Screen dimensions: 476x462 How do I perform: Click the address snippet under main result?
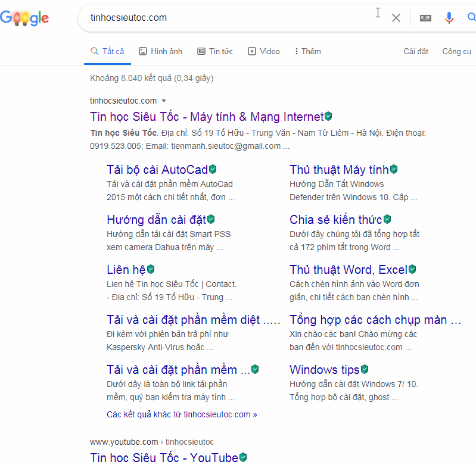[x=258, y=139]
